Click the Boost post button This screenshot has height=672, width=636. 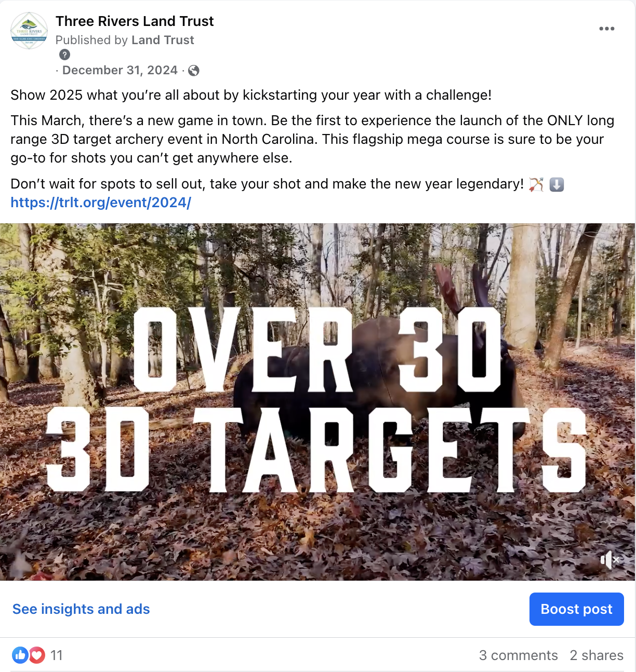pyautogui.click(x=576, y=609)
